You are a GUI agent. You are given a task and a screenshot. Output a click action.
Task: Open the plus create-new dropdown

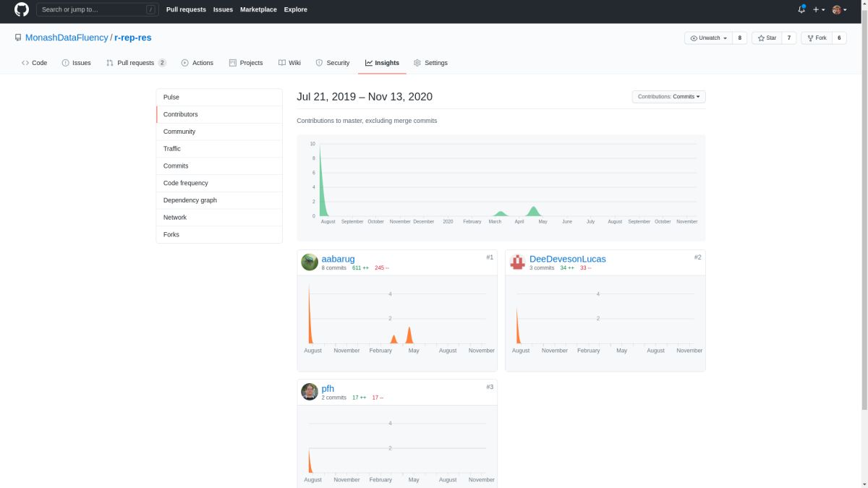pos(819,9)
